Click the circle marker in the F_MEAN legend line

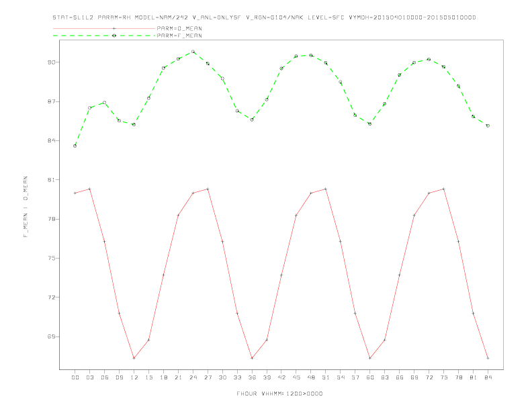(x=114, y=36)
